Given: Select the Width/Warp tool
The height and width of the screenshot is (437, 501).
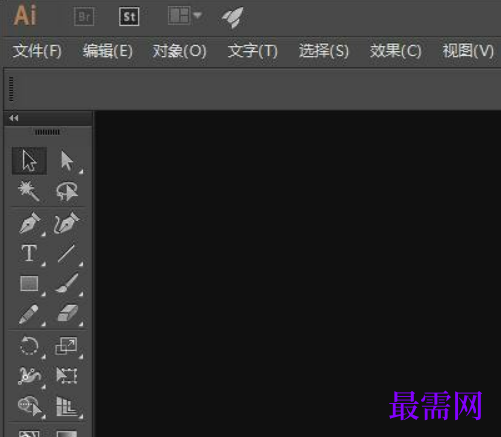Looking at the screenshot, I should click(29, 376).
